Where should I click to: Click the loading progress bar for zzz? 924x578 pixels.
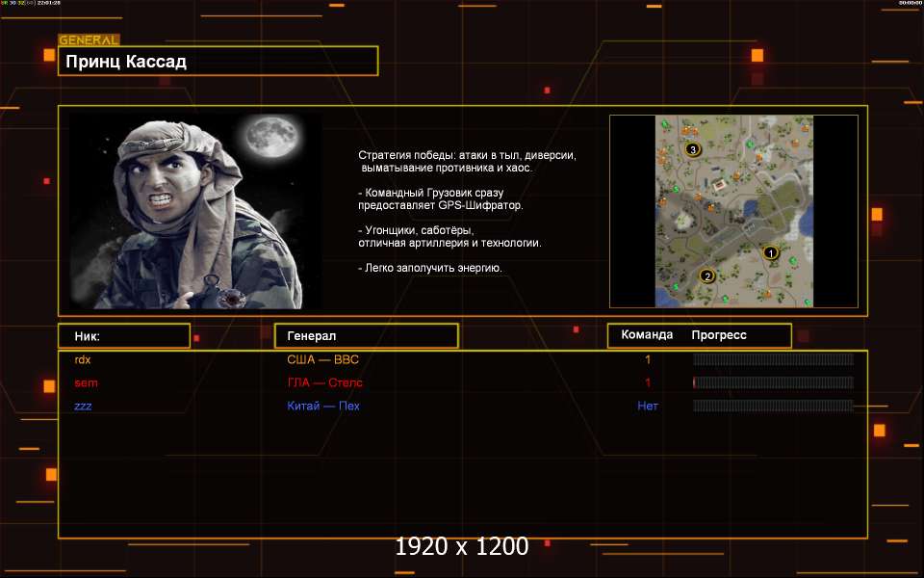[x=773, y=406]
